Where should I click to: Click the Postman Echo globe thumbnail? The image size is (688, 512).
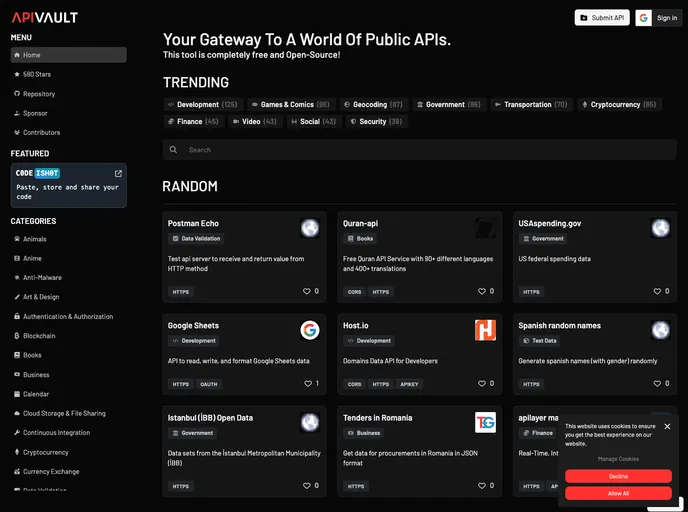[310, 228]
